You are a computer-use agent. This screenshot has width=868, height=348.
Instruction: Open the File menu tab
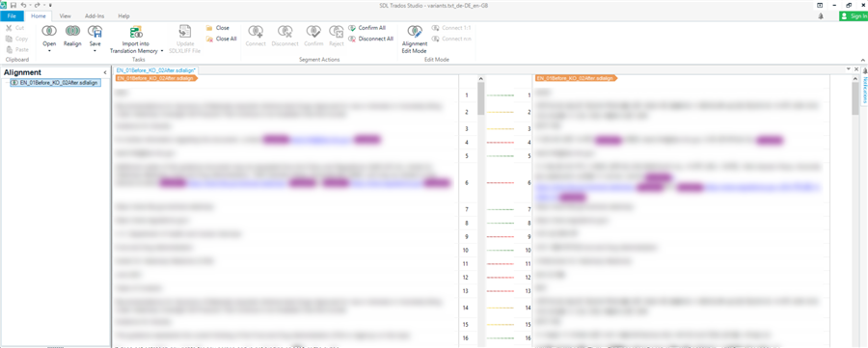[12, 16]
